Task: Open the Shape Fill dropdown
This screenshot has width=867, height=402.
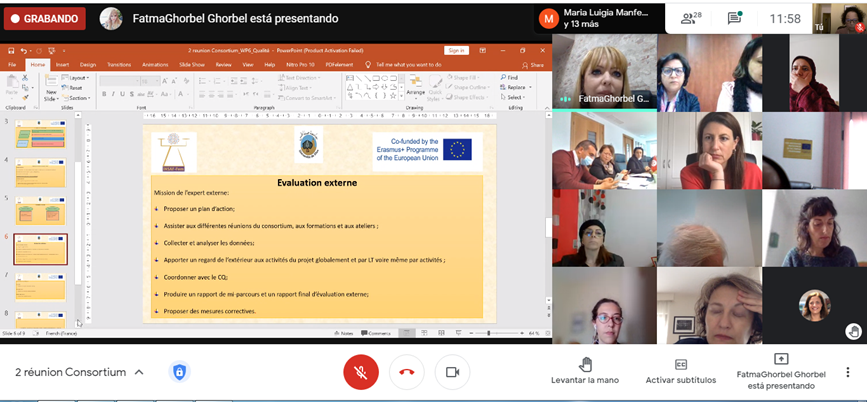Action: pyautogui.click(x=464, y=78)
